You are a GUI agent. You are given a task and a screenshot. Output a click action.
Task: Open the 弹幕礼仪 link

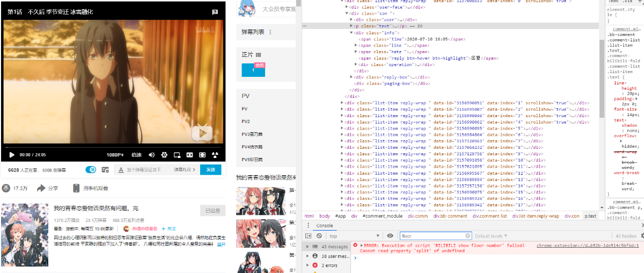184,170
